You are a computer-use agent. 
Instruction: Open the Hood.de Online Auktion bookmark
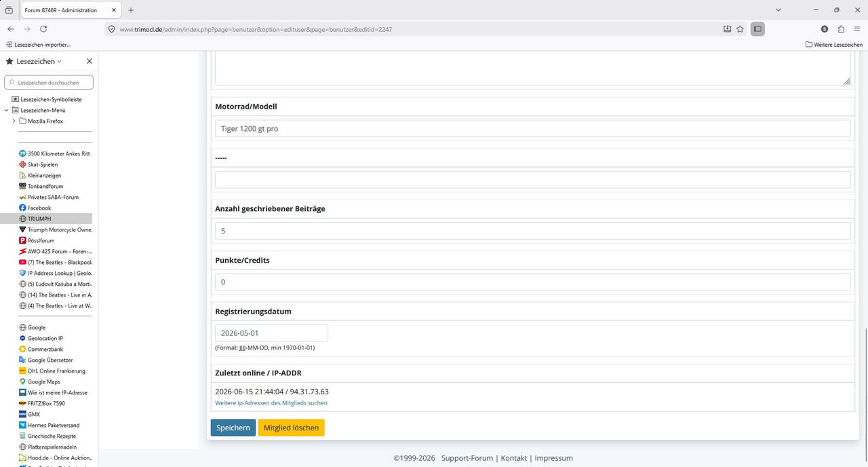click(x=56, y=457)
